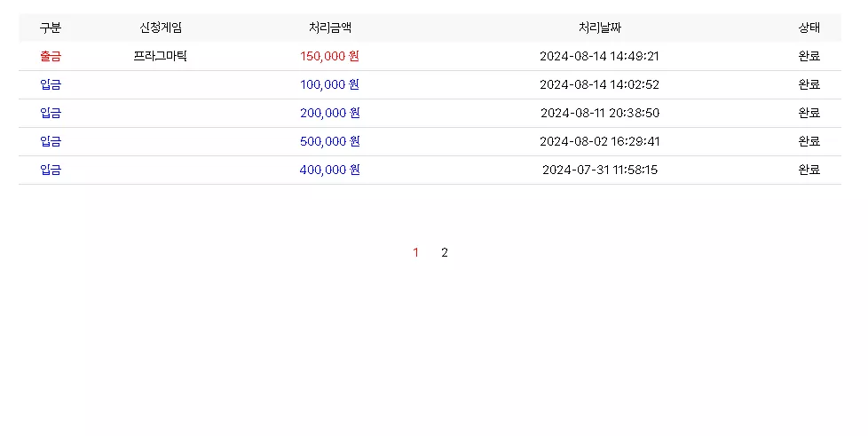Image resolution: width=868 pixels, height=436 pixels.
Task: Select the 200,000 원 deposit amount
Action: [x=330, y=113]
